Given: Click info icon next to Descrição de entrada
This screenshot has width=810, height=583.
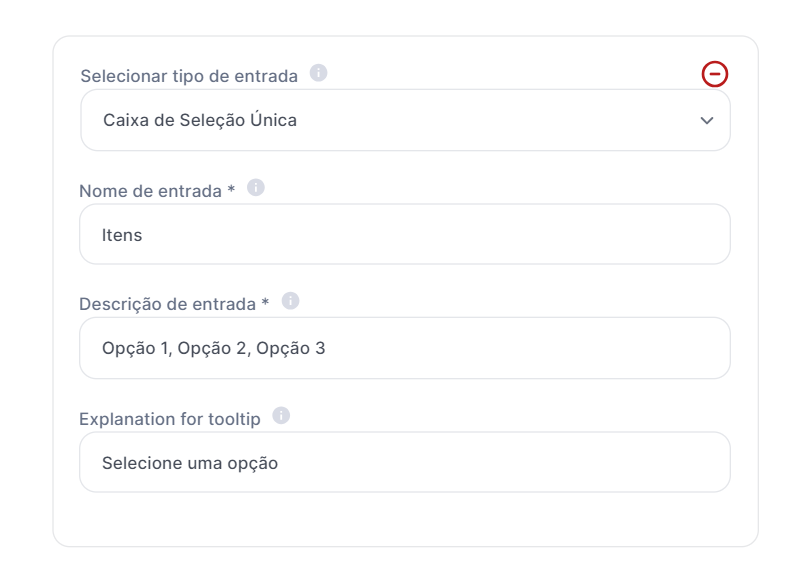Looking at the screenshot, I should [290, 301].
